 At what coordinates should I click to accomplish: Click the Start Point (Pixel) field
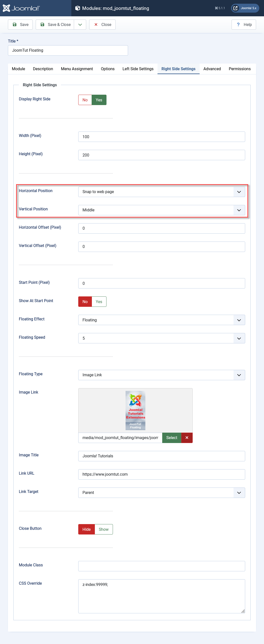pos(161,283)
